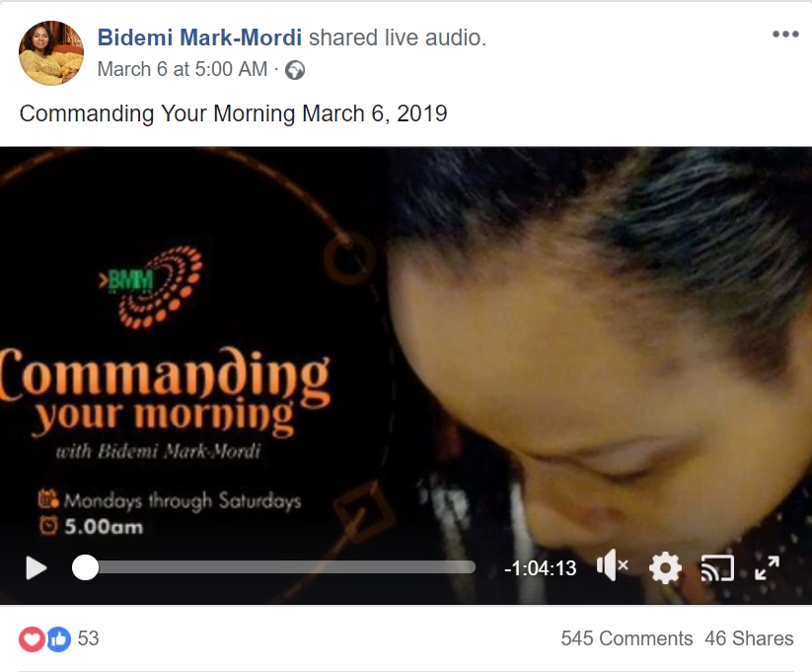The height and width of the screenshot is (672, 812).
Task: Open the March 6 at 5:00 AM timestamp
Action: (x=183, y=69)
